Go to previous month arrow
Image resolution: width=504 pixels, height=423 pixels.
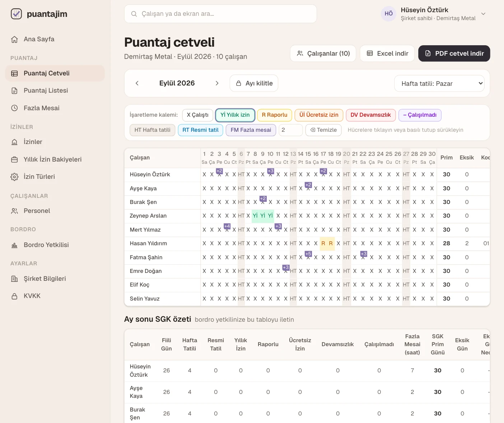pyautogui.click(x=137, y=83)
